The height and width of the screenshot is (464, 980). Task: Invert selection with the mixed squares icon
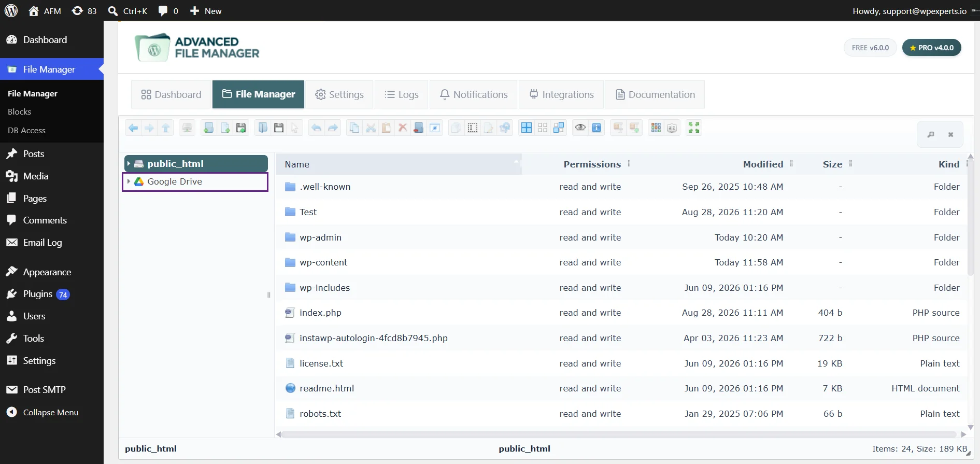[x=559, y=128]
